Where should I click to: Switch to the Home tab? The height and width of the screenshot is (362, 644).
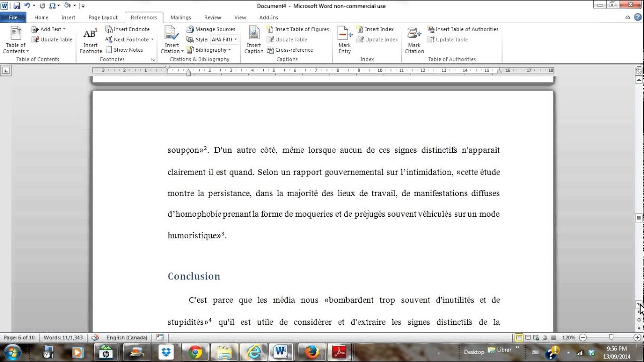point(41,18)
